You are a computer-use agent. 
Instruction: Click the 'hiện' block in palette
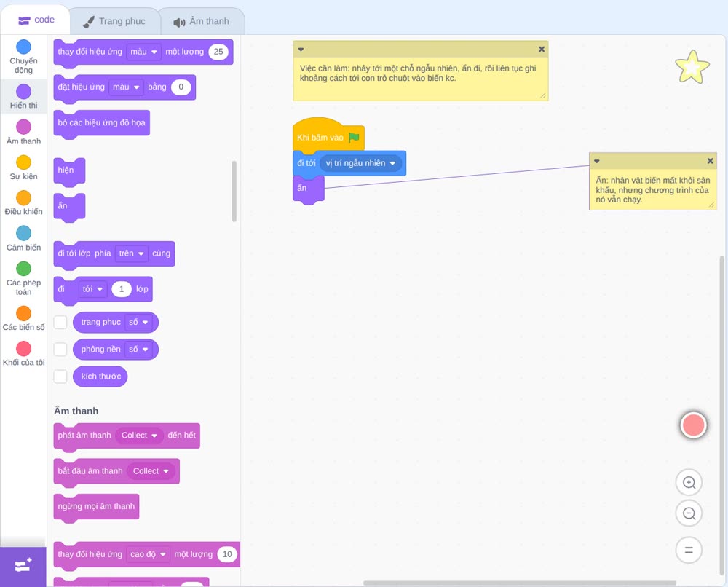69,171
